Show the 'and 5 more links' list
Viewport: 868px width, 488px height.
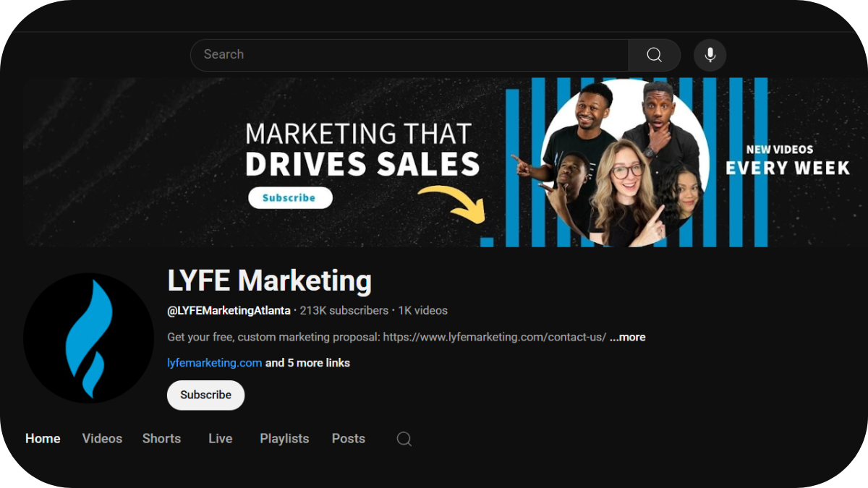coord(307,363)
